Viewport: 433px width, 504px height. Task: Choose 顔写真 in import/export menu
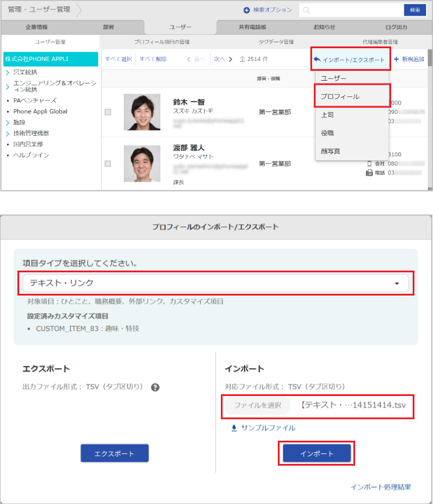(x=352, y=151)
